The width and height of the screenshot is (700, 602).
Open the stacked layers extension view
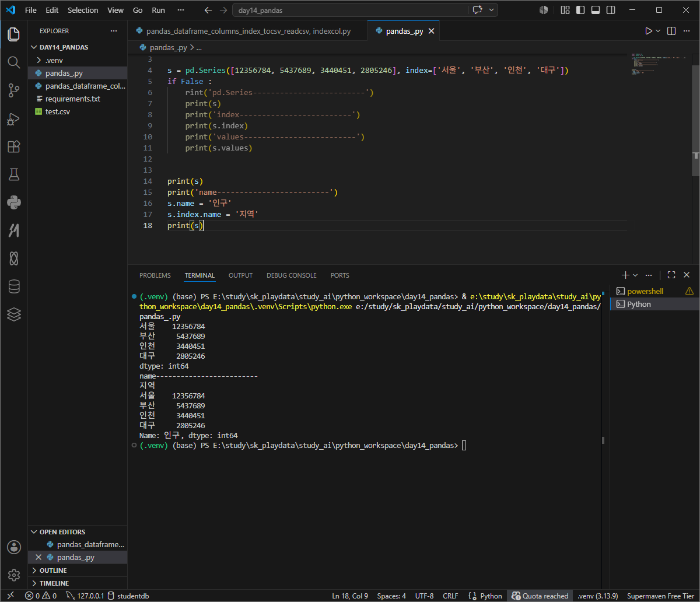coord(14,314)
